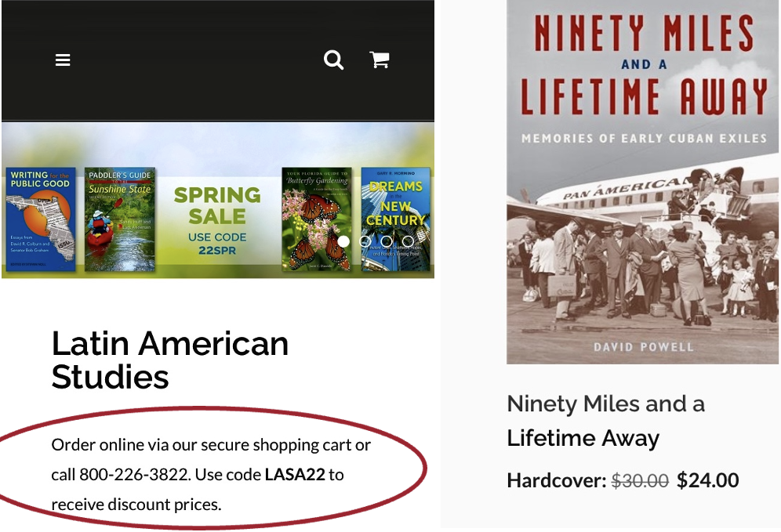Viewport: 781px width, 532px height.
Task: Click the LASA22 discount code text
Action: (x=294, y=474)
